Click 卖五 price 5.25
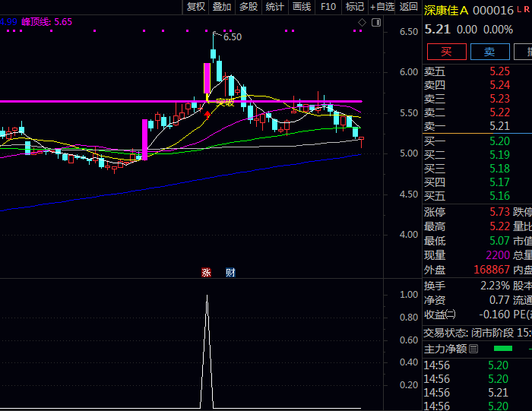Screen dimensions: 532x411 pyautogui.click(x=499, y=71)
